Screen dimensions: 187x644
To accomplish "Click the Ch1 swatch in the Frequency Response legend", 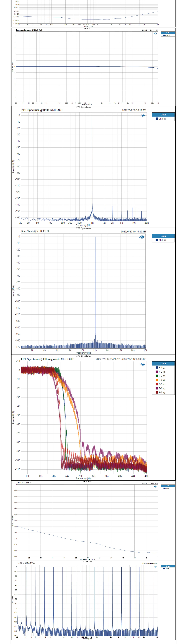I will tap(164, 35).
